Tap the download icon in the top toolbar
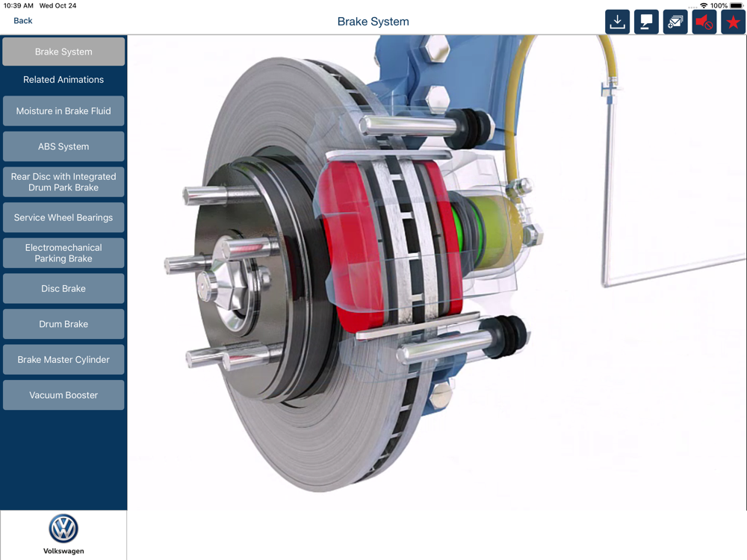The width and height of the screenshot is (747, 560). [618, 22]
